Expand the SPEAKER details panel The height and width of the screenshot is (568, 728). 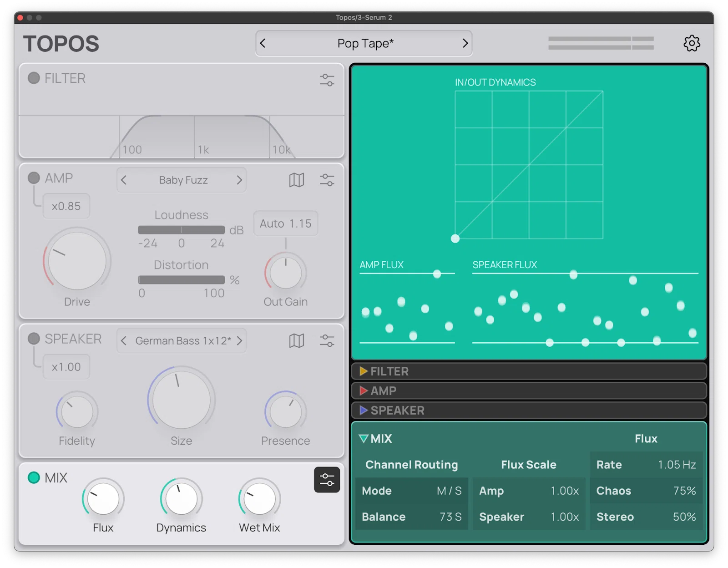529,411
